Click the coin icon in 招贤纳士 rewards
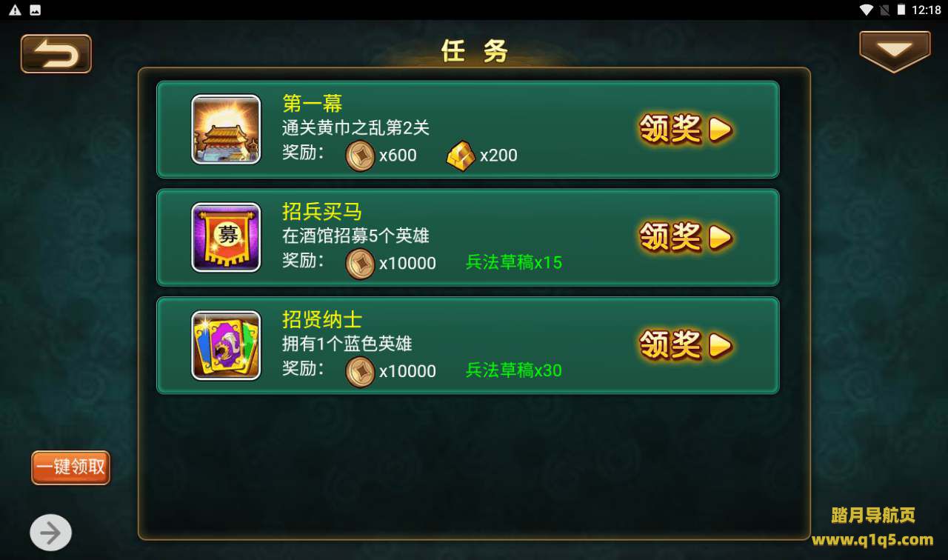Screen dimensions: 948x560 (361, 372)
